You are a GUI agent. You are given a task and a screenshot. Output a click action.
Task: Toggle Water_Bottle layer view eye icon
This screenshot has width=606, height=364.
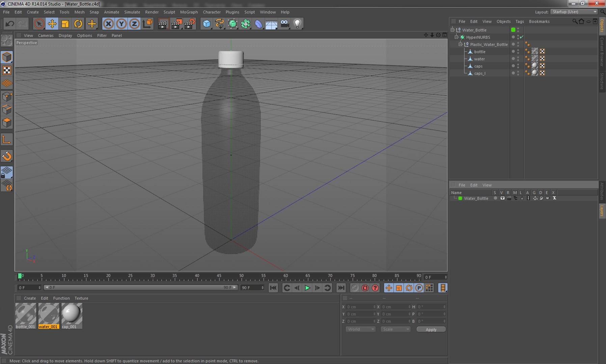(502, 198)
